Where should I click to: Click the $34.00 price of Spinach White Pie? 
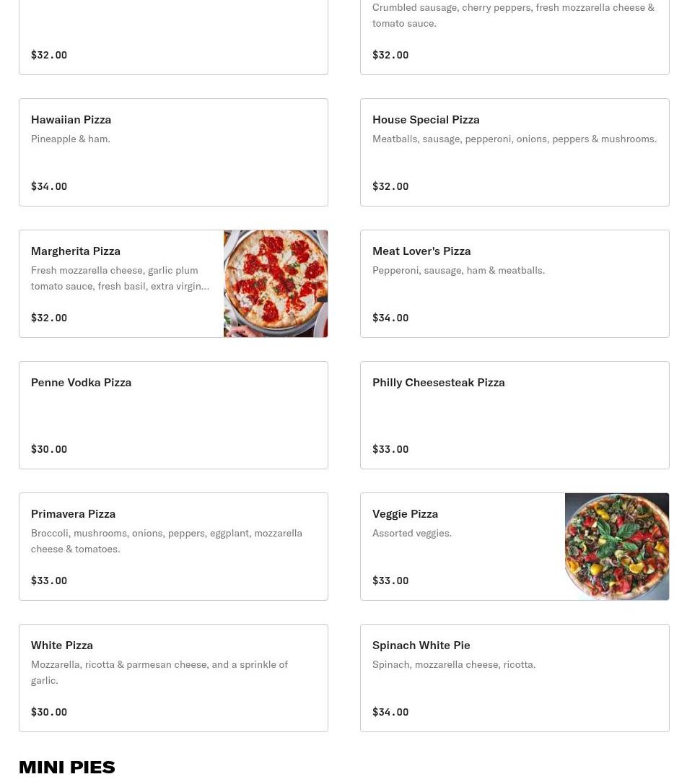click(390, 712)
